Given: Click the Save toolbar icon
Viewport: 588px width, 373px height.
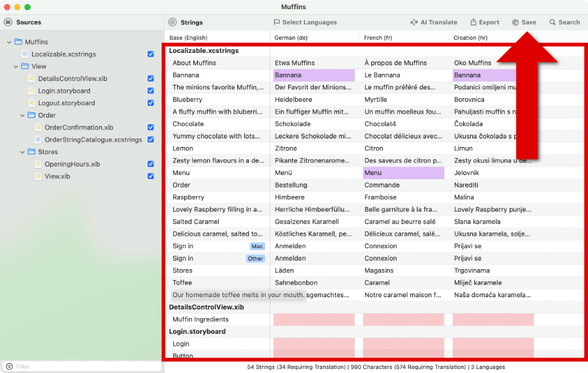Looking at the screenshot, I should click(515, 22).
